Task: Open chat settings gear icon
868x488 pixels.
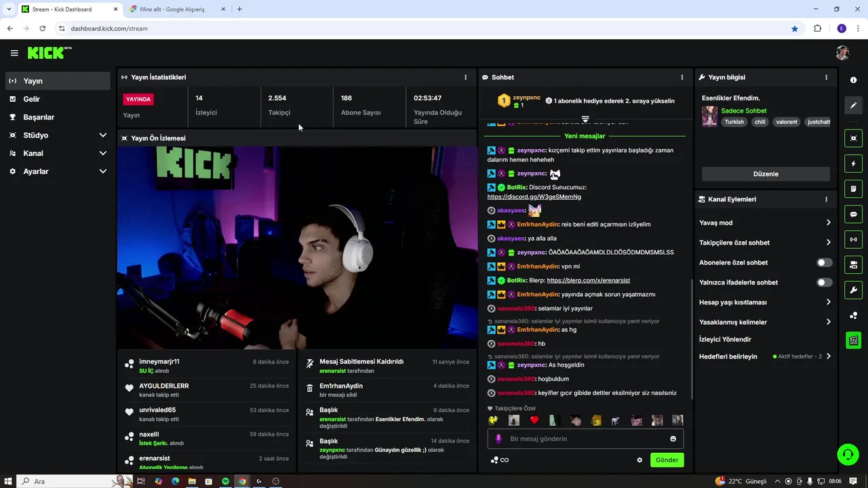Action: coord(639,460)
